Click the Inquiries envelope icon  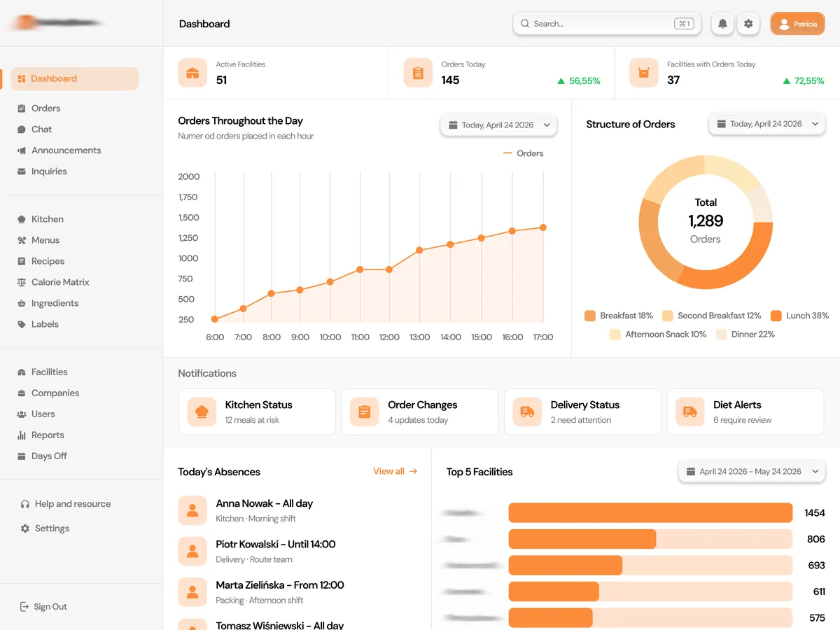22,171
